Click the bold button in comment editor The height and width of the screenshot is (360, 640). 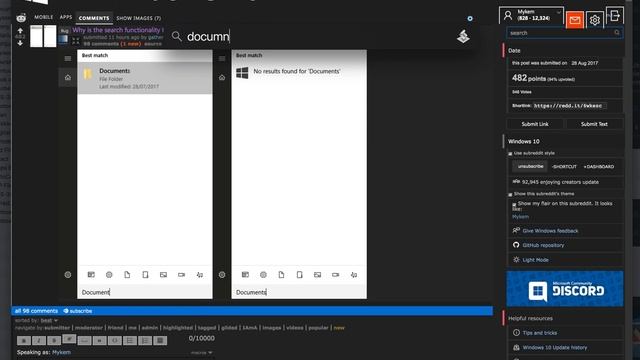coord(24,340)
